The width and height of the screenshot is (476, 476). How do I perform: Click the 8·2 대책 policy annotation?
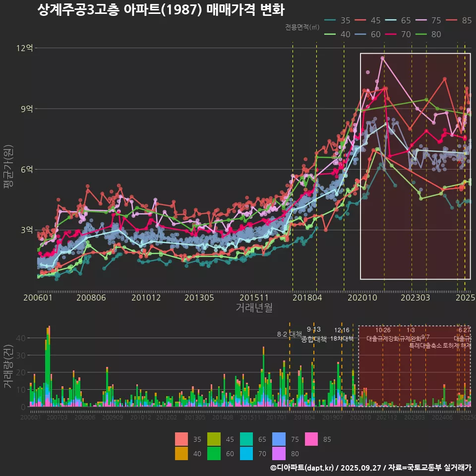[290, 334]
